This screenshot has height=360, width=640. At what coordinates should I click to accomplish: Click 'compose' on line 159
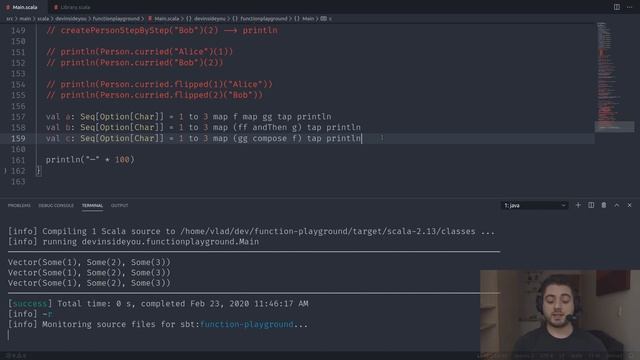pyautogui.click(x=269, y=138)
